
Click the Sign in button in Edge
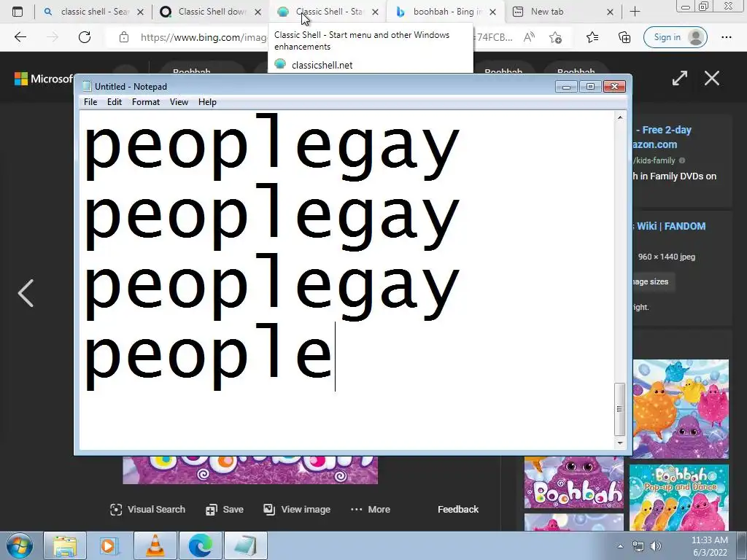[675, 37]
